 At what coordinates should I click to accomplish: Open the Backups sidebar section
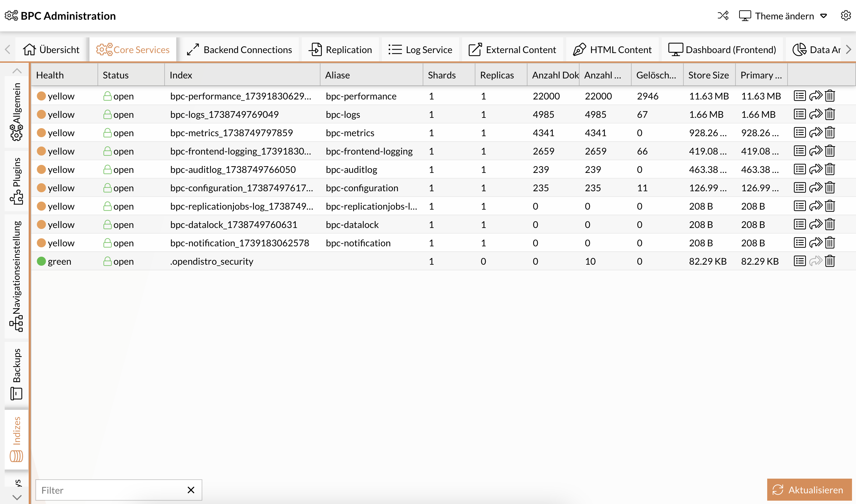coord(16,373)
